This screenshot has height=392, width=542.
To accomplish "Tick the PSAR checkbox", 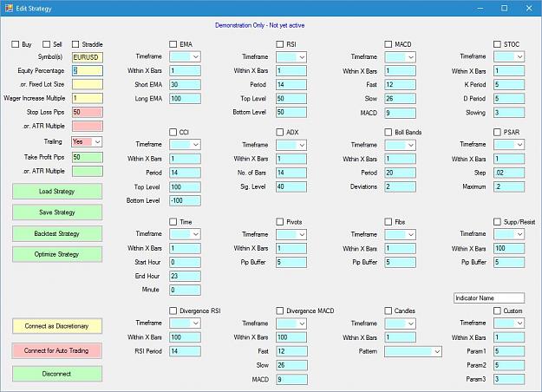I will point(497,132).
